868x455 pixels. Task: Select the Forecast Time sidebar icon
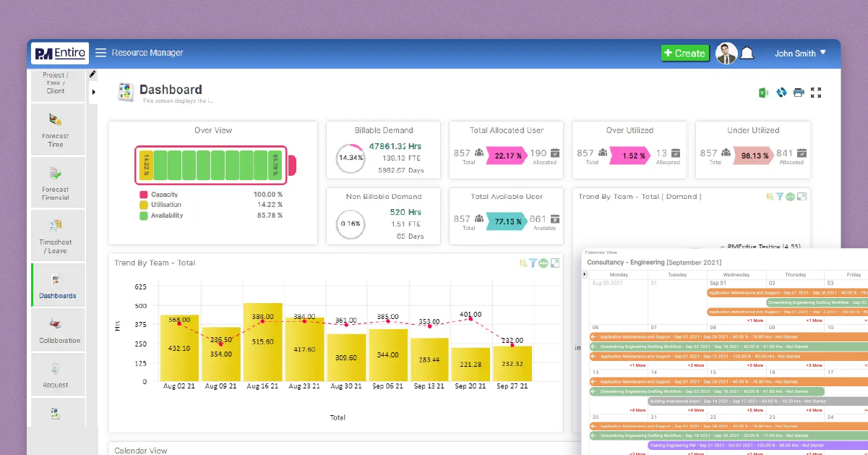57,129
